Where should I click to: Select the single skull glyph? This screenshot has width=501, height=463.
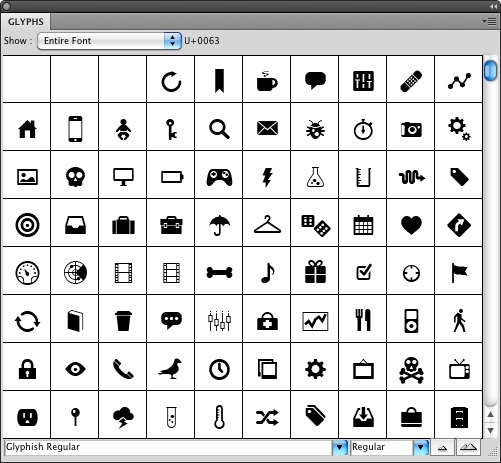click(75, 177)
